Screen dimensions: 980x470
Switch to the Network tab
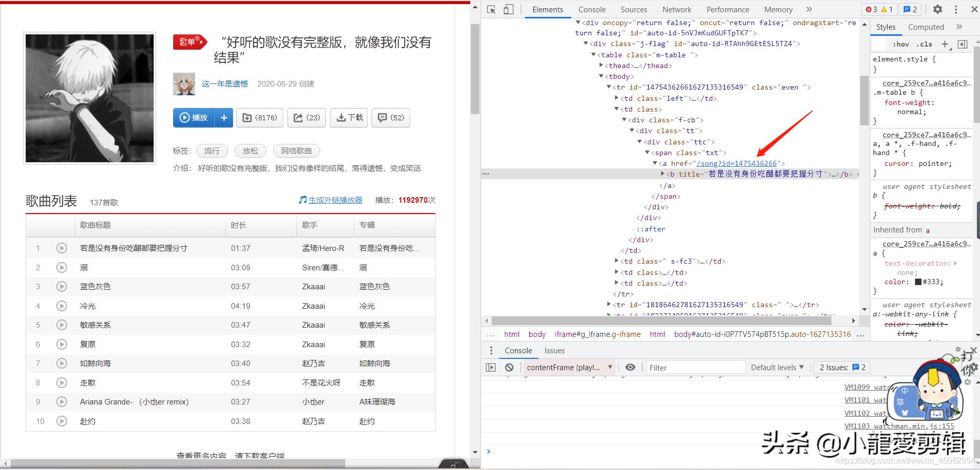(677, 9)
